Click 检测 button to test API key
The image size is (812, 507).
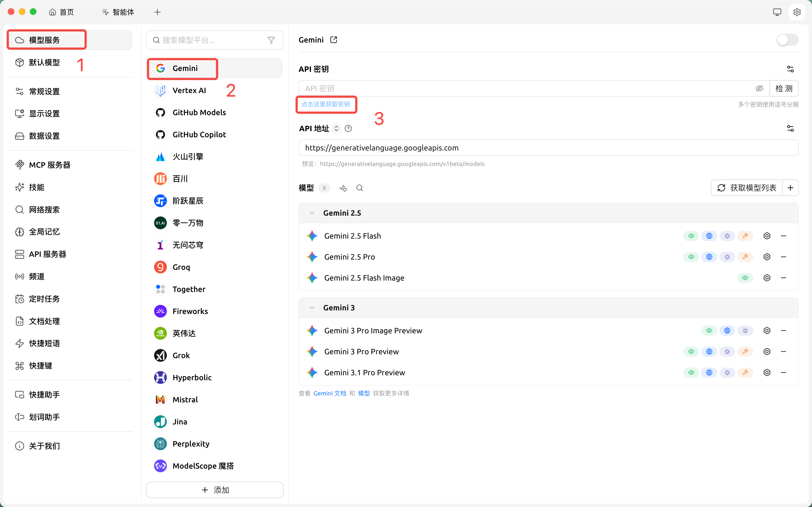coord(784,89)
